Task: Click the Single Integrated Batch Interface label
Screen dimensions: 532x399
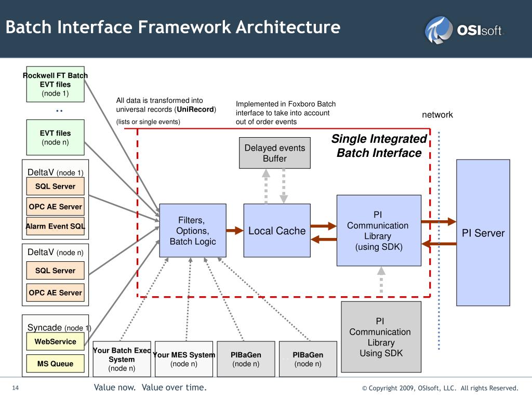Action: [379, 146]
